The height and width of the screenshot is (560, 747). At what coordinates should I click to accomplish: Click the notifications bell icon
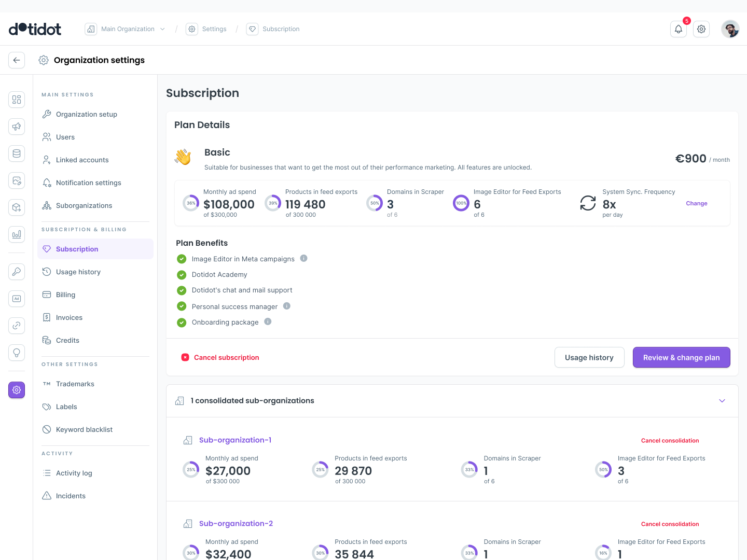coord(678,29)
